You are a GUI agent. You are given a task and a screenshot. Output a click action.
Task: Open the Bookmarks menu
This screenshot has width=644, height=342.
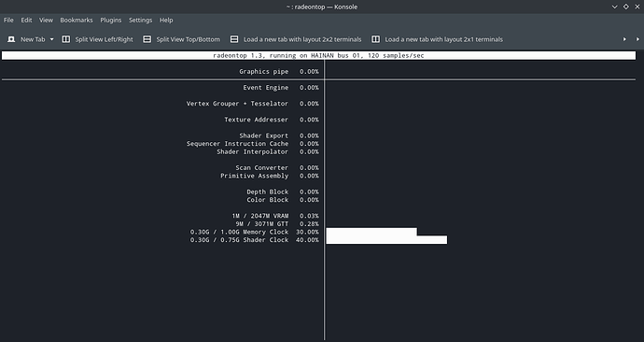click(77, 20)
